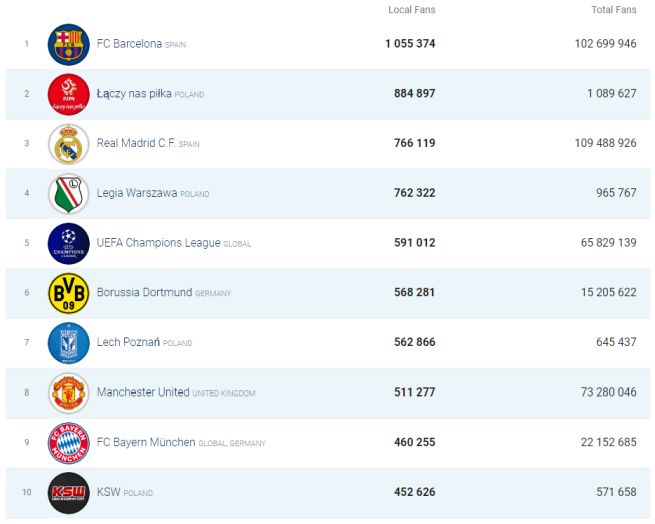Click the FC Barcelona crest logo
This screenshot has width=655, height=524.
click(69, 44)
